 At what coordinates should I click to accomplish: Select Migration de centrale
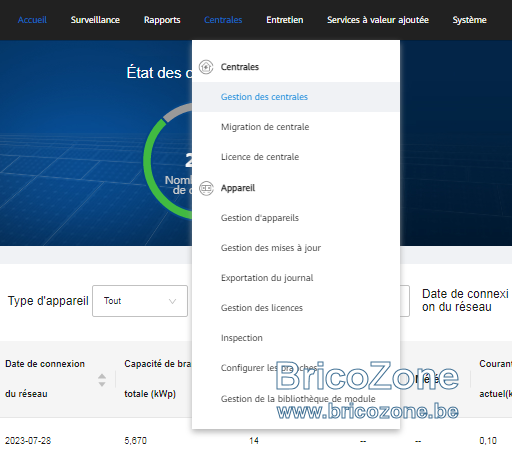(x=265, y=127)
